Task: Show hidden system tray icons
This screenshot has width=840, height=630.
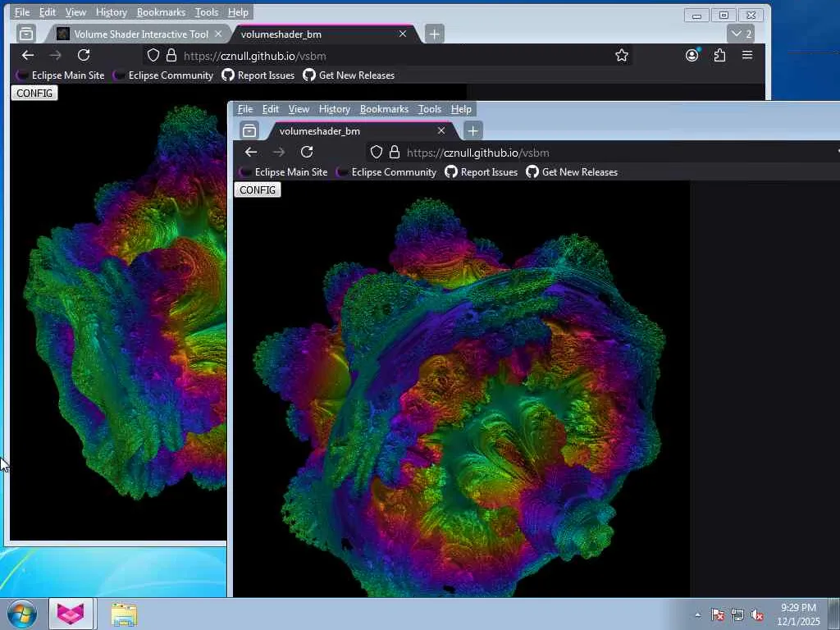Action: (697, 614)
